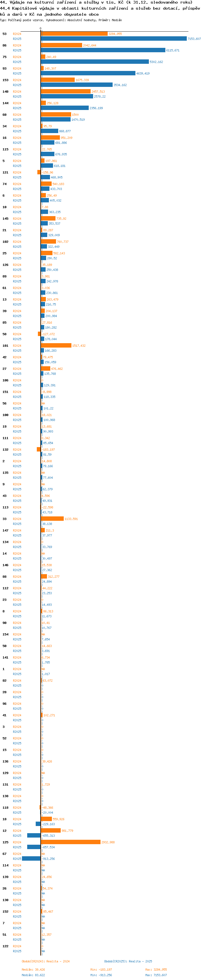Click the blue bar valued 3534,162
Image resolution: width=206 pixels, height=980 pixels.
coord(77,85)
